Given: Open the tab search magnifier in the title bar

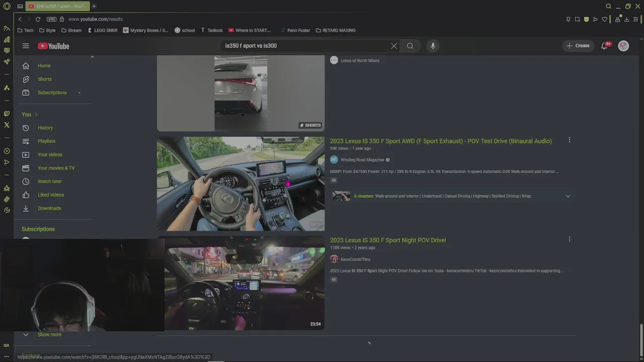Looking at the screenshot, I should [x=608, y=6].
